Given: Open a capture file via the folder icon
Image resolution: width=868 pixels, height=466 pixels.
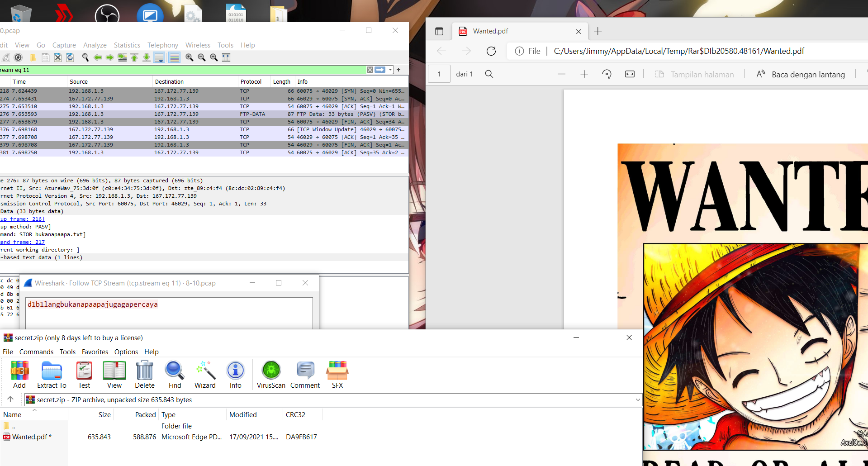Looking at the screenshot, I should coord(33,57).
